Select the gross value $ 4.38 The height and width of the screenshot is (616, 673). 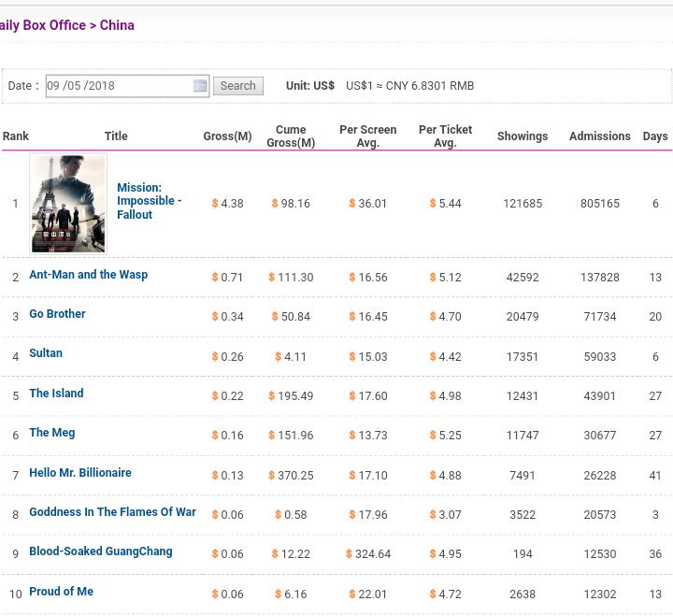pos(227,204)
